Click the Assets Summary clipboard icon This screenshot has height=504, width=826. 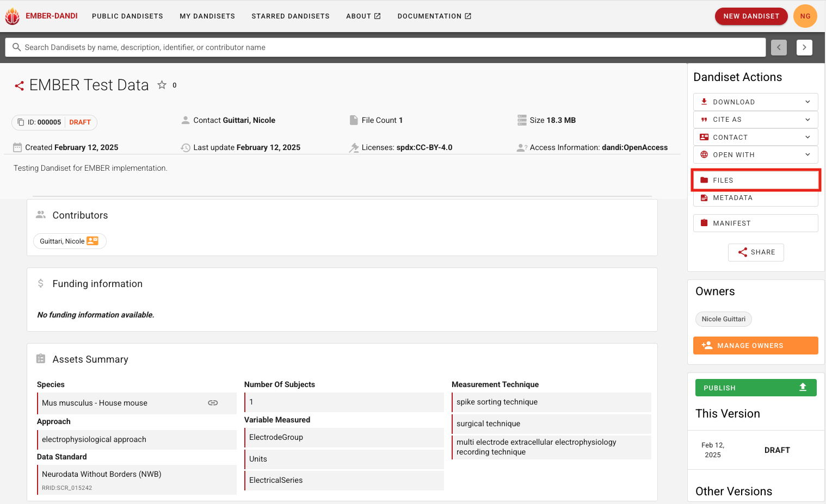(41, 359)
